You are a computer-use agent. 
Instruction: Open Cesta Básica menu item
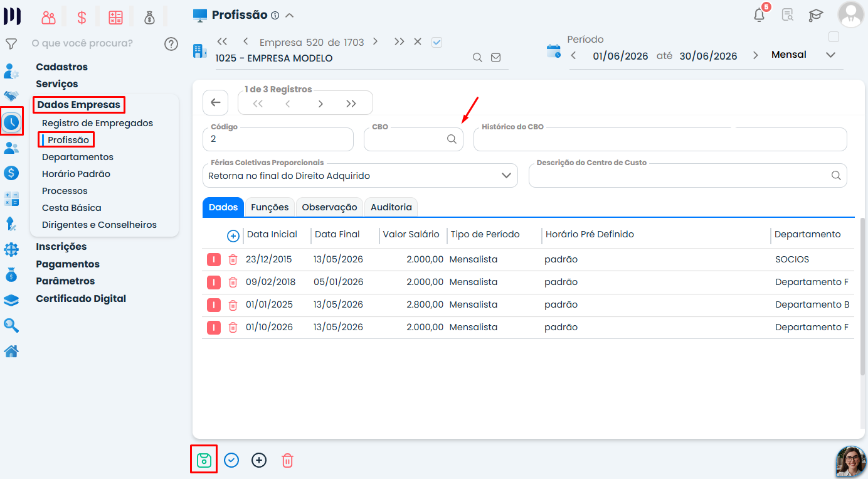pyautogui.click(x=71, y=208)
